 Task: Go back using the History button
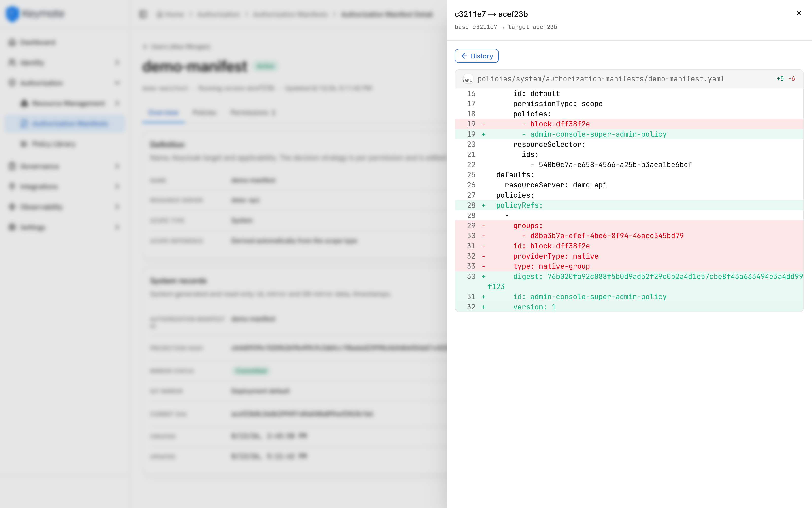tap(477, 56)
